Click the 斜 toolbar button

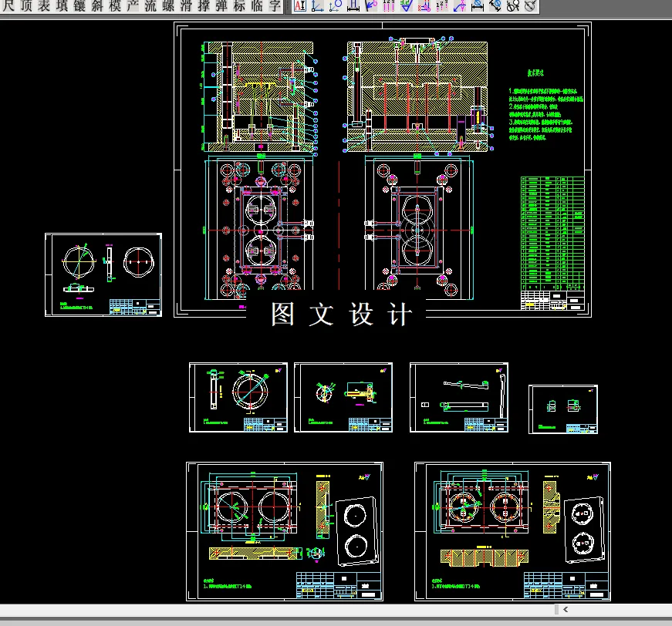pos(97,5)
